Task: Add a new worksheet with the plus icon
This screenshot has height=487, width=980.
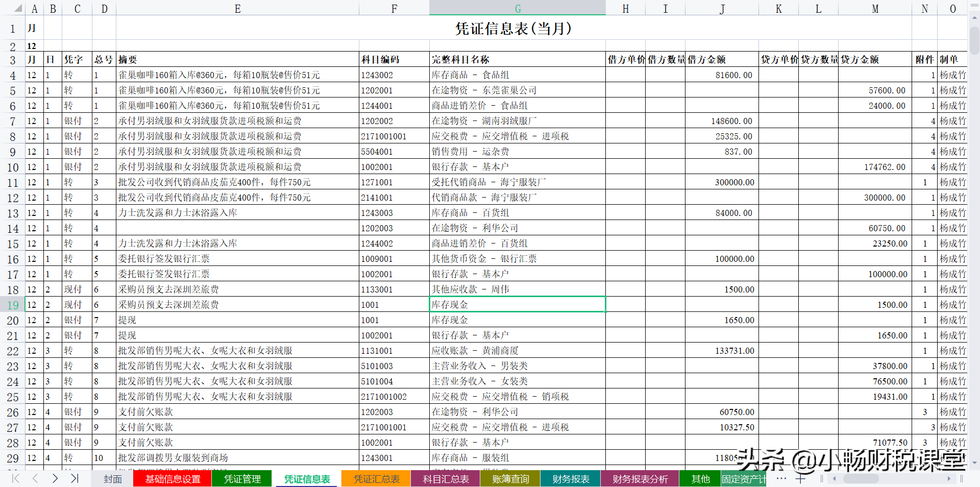Action: (801, 479)
